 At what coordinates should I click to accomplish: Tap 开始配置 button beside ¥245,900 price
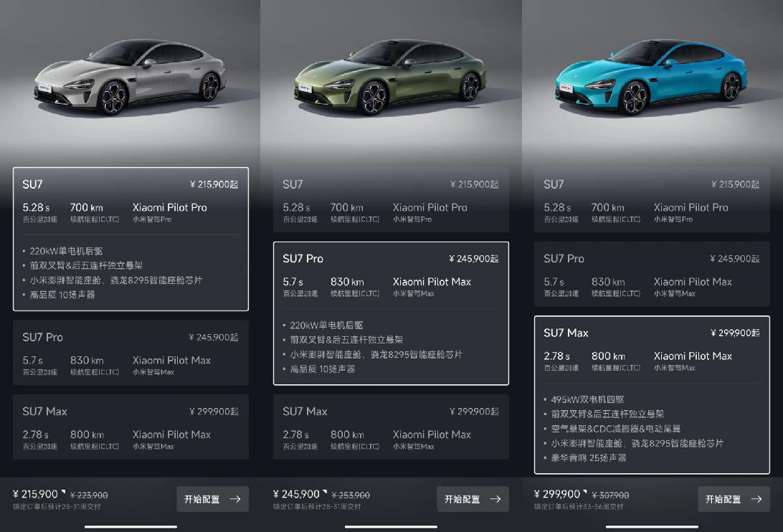(473, 499)
